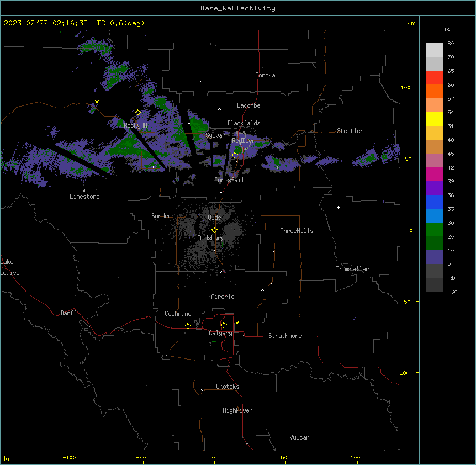Click the Innisfail town label

pyautogui.click(x=229, y=180)
